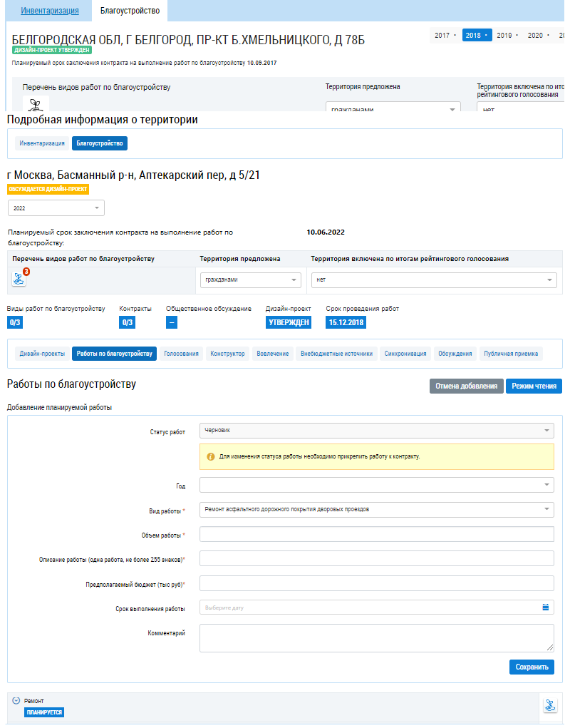This screenshot has width=570, height=728.
Task: Select year 2017 in the top year switcher
Action: [444, 35]
